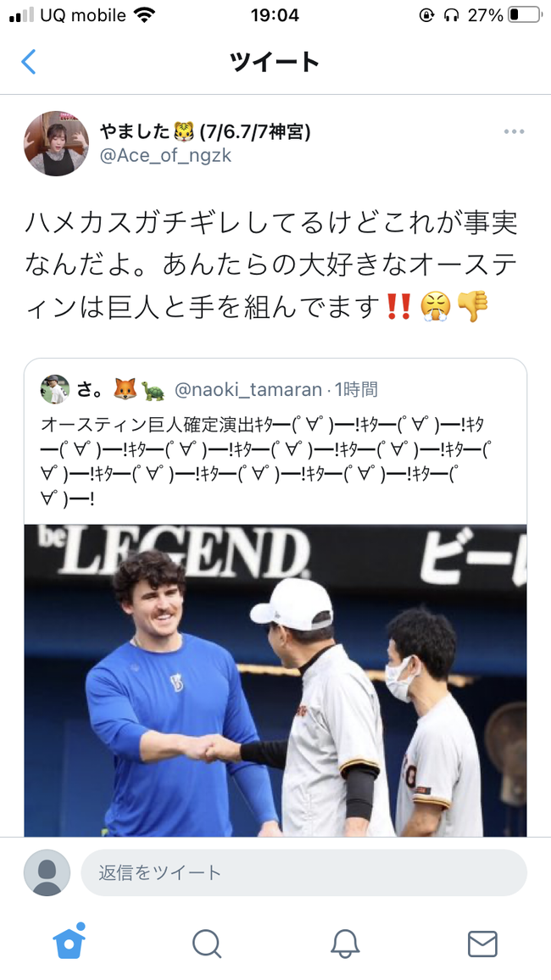The height and width of the screenshot is (980, 551).
Task: Tap the ツイート header title
Action: pos(275,62)
